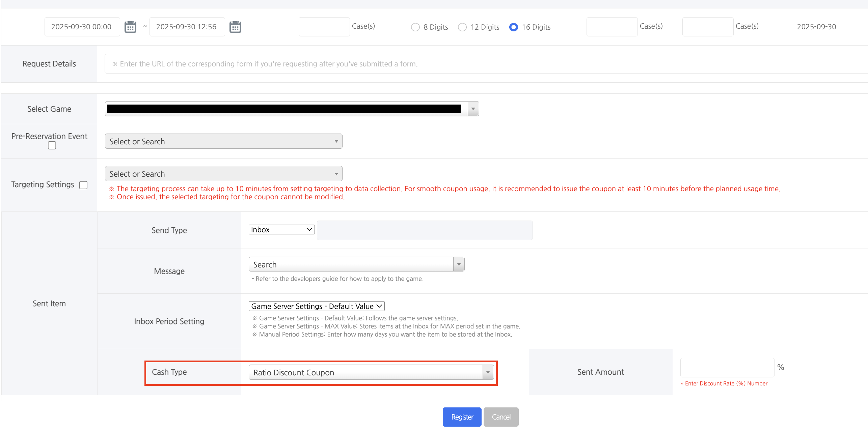
Task: Expand the Cash Type dropdown
Action: [371, 372]
